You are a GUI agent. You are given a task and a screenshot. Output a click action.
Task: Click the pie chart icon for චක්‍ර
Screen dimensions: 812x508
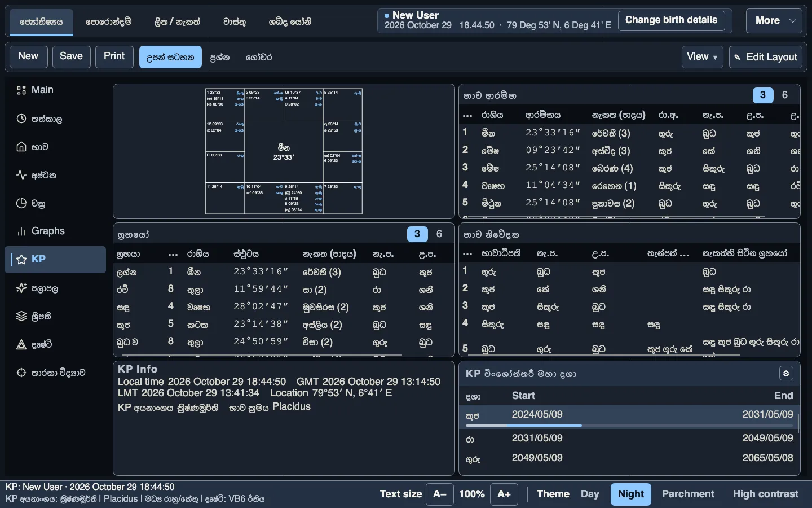point(21,203)
